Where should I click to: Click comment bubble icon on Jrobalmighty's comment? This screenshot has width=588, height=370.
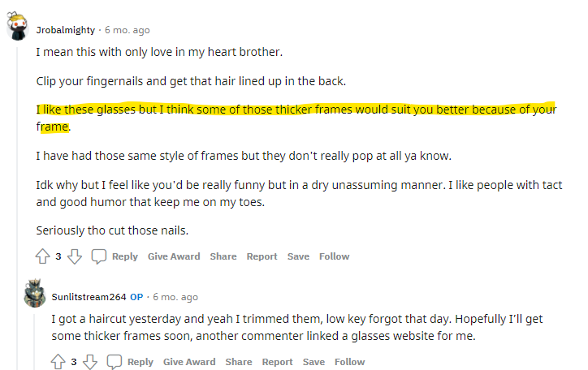99,256
